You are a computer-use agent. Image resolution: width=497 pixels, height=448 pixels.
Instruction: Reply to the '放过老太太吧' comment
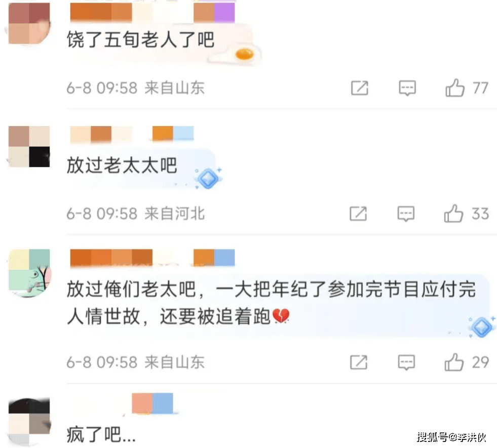coord(406,214)
